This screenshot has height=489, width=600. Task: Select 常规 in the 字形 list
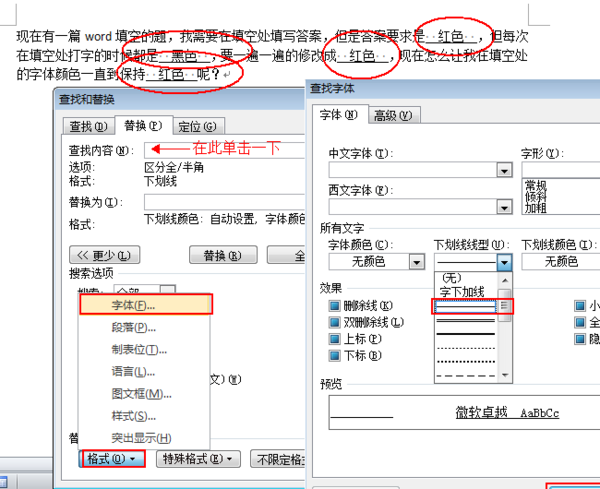536,186
